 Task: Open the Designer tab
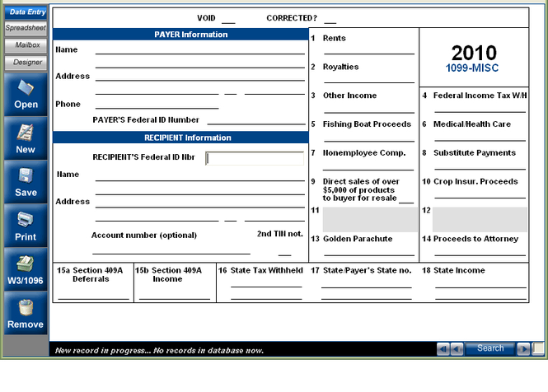(26, 63)
